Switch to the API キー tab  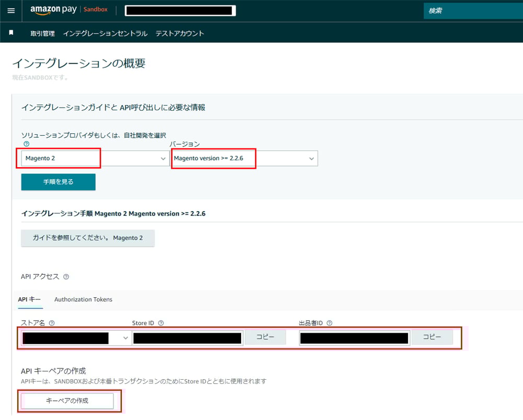(29, 299)
